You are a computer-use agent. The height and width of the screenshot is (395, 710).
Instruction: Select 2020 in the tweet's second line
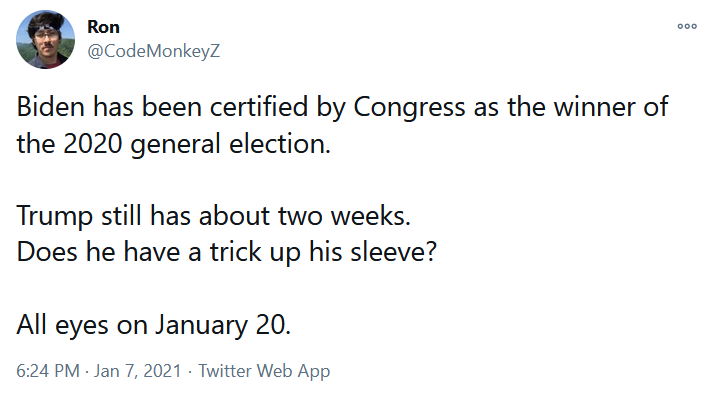[x=93, y=144]
